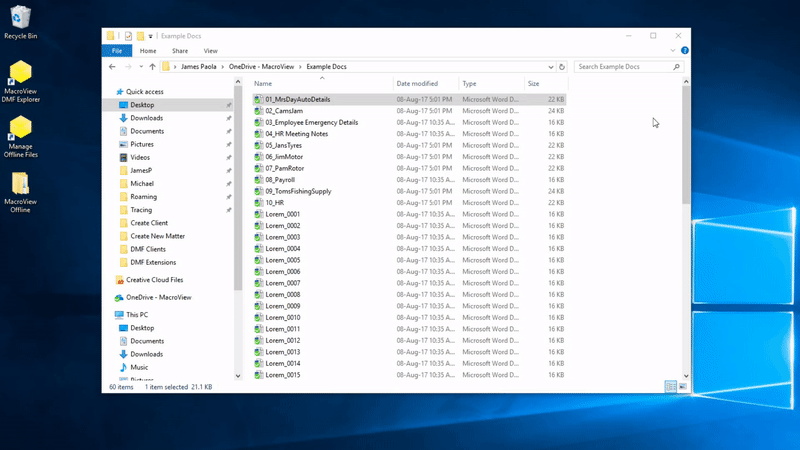Go up one folder level arrow
This screenshot has width=800, height=450.
point(152,67)
